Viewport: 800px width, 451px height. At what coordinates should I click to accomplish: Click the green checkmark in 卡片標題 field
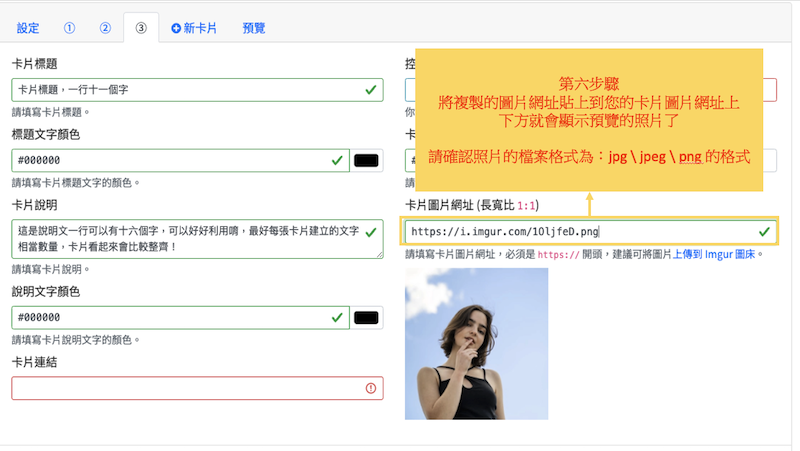coord(371,90)
